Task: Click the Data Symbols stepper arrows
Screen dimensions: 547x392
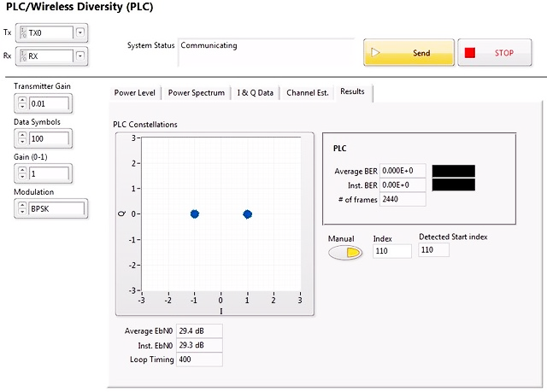Action: coord(21,138)
